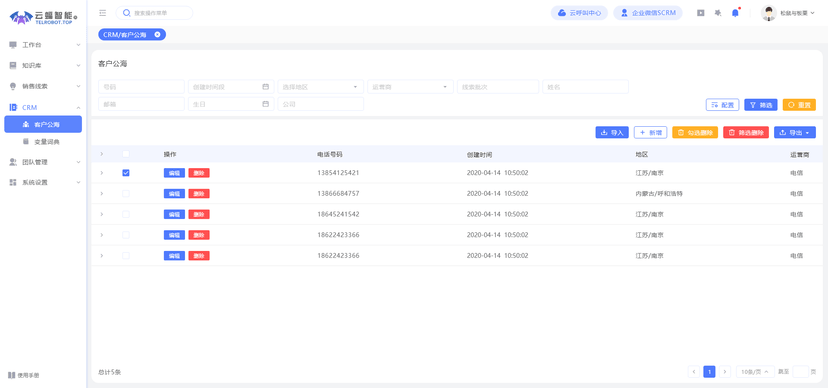Click the search magnifier icon
The image size is (828, 388).
[x=127, y=13]
